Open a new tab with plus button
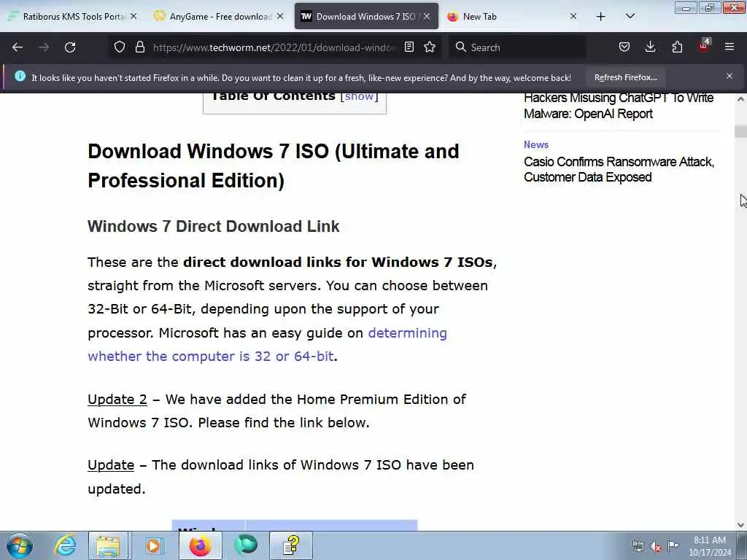 tap(601, 17)
